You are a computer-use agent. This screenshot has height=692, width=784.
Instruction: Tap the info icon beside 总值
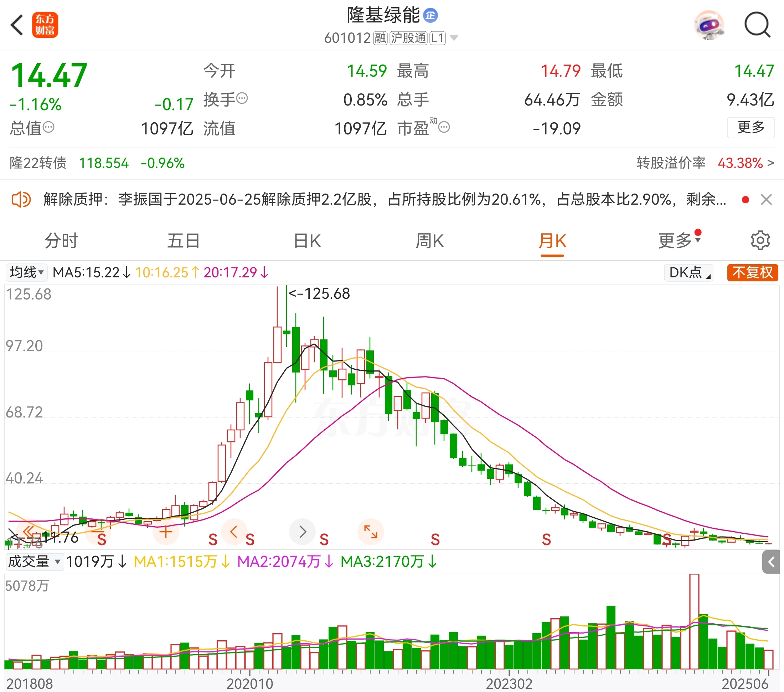[x=48, y=127]
